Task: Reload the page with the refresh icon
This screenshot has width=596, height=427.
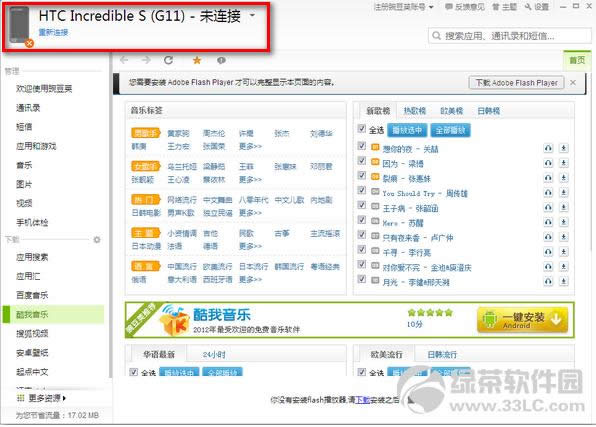Action: pos(168,60)
